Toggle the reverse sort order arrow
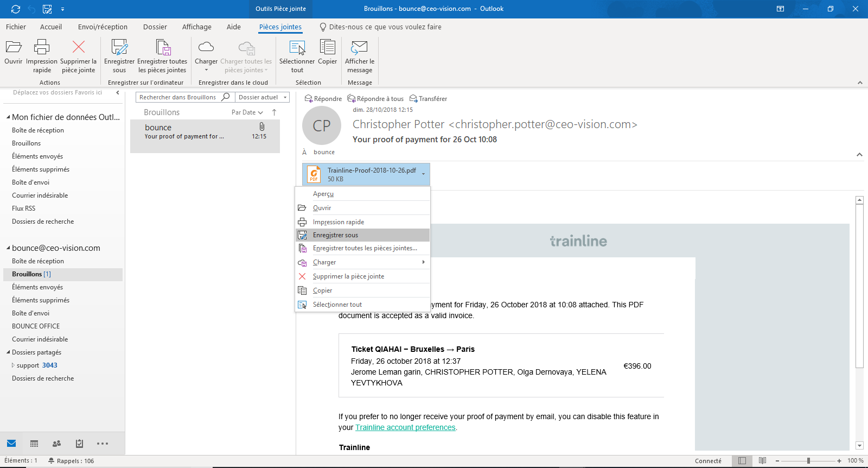 [275, 112]
